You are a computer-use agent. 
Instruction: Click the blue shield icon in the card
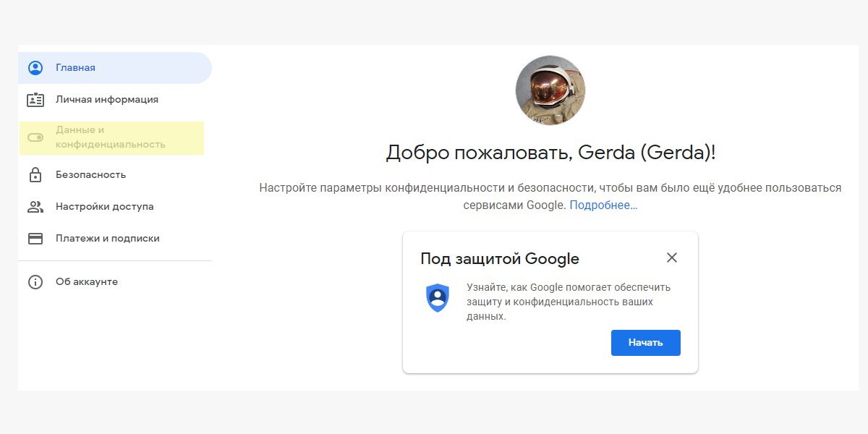[438, 298]
